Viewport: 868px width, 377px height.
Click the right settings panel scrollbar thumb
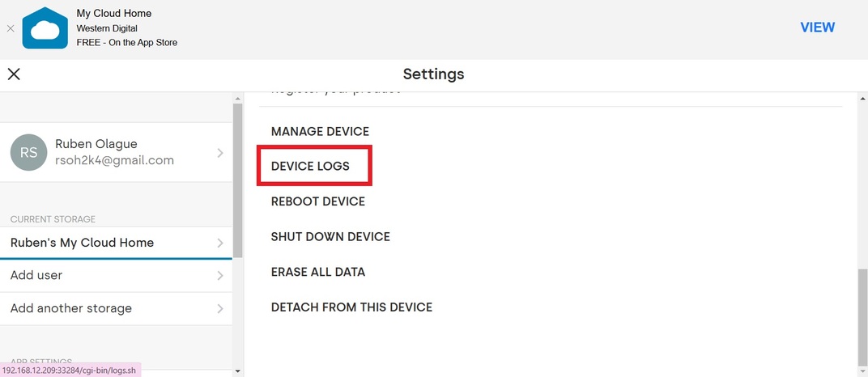(862, 316)
